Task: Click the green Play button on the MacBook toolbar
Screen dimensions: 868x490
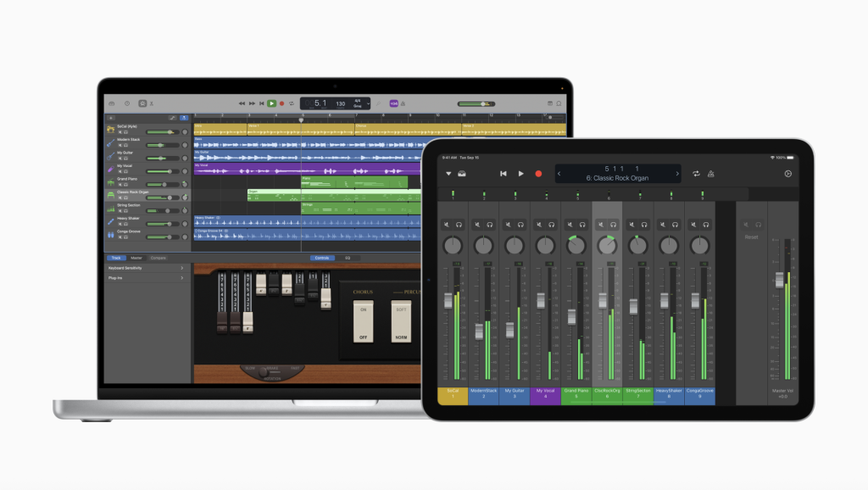Action: (x=271, y=103)
